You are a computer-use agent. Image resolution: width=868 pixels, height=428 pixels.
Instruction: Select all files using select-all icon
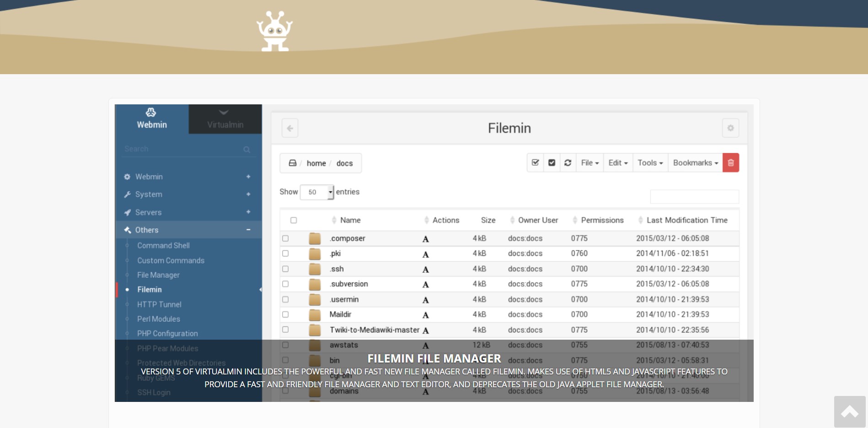point(535,163)
